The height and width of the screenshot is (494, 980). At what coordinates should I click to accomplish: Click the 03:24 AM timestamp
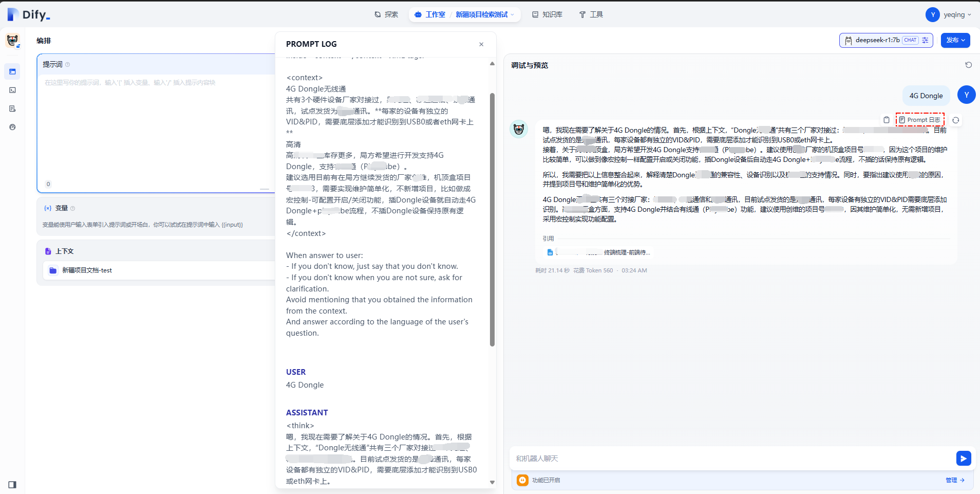(x=634, y=270)
